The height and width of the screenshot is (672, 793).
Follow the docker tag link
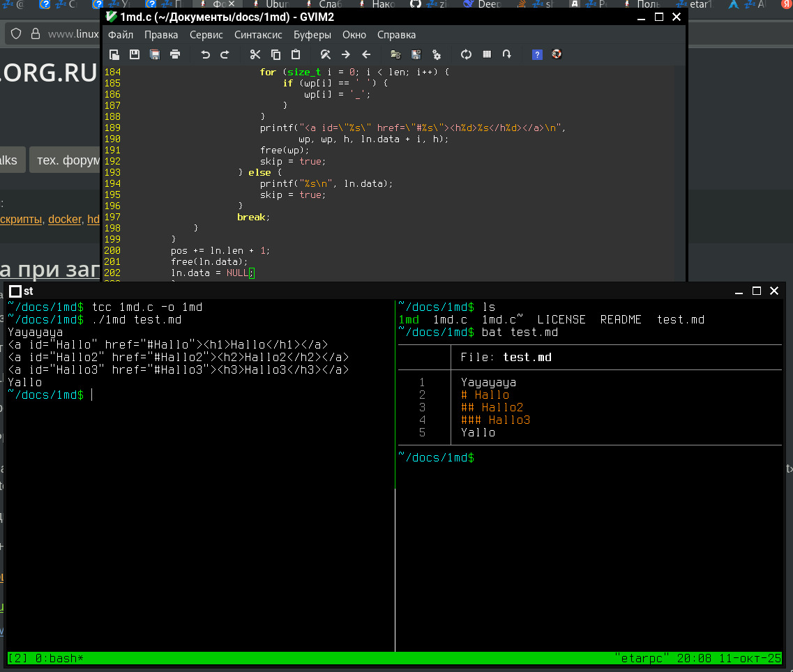tap(64, 219)
